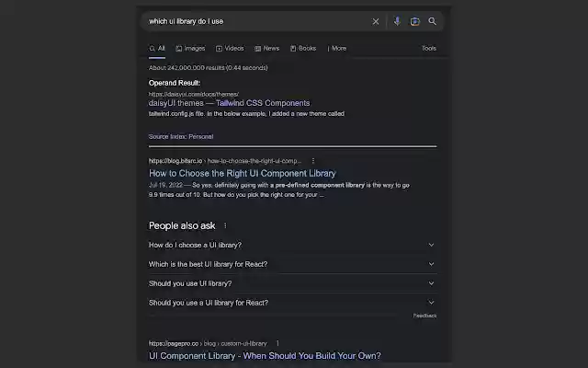588x368 pixels.
Task: Switch to the Books tab
Action: [303, 49]
